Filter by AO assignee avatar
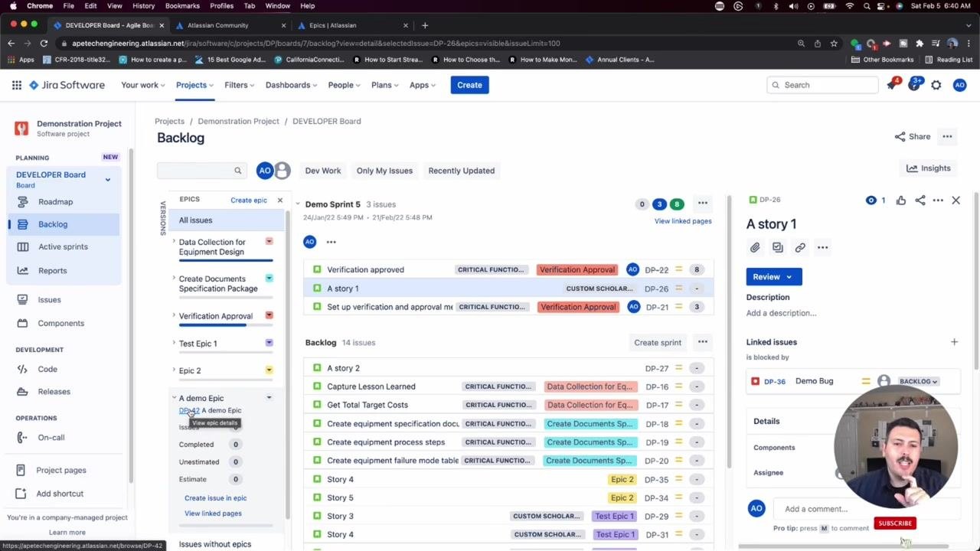 265,171
